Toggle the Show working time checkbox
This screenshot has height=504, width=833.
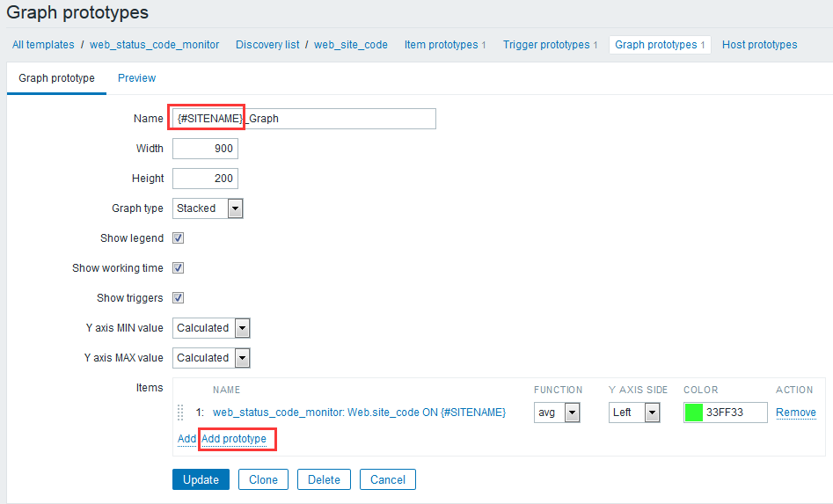tap(178, 267)
